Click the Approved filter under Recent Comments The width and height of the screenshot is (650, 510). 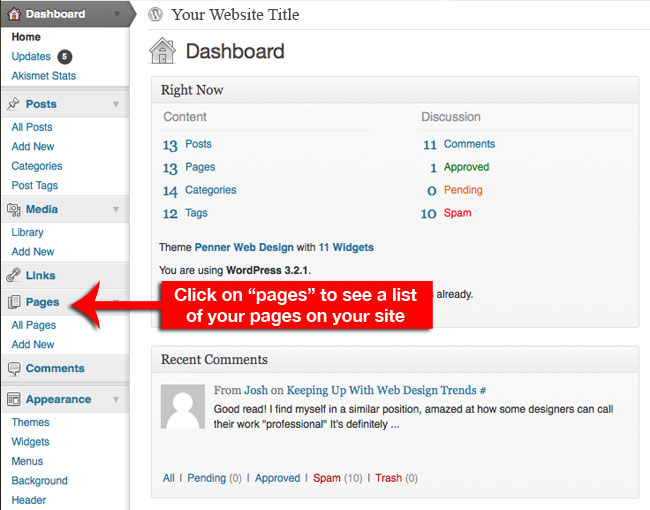pos(277,478)
